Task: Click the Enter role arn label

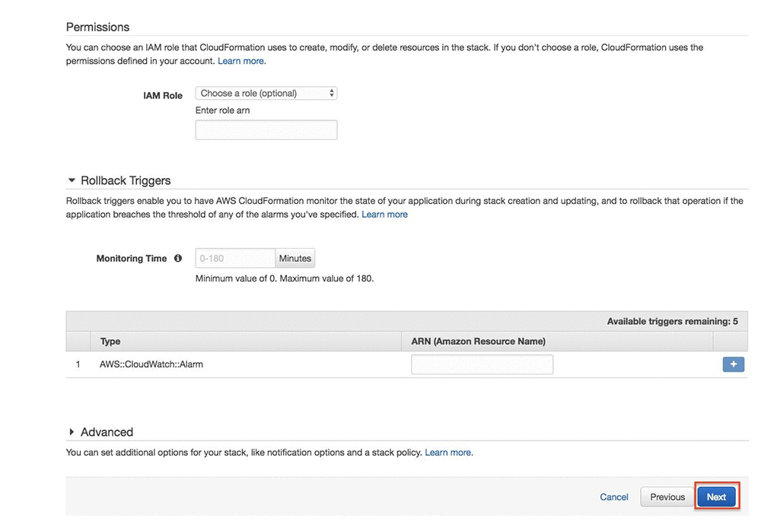Action: [223, 110]
